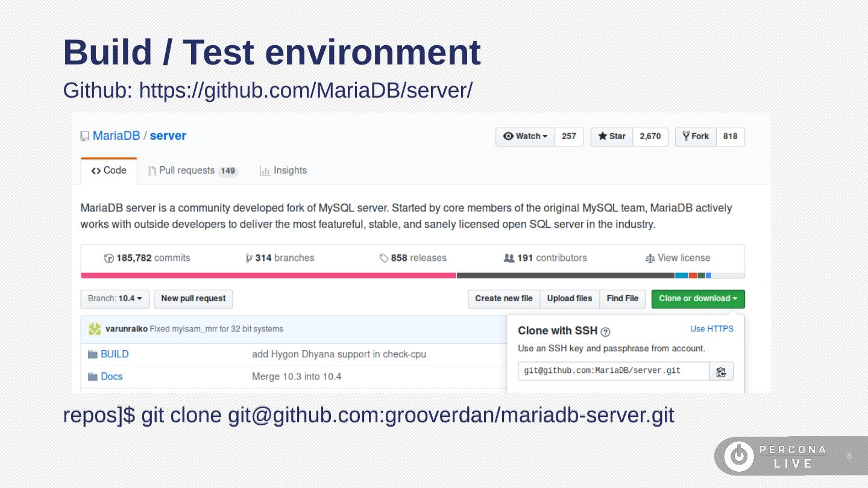Image resolution: width=868 pixels, height=488 pixels.
Task: Click the eye icon on Watch button
Action: (x=509, y=137)
